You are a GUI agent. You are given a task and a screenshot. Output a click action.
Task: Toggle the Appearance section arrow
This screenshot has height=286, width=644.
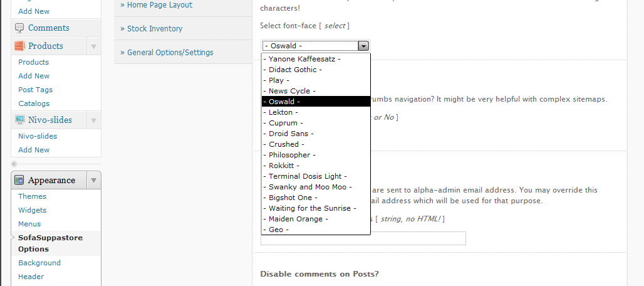[x=93, y=180]
